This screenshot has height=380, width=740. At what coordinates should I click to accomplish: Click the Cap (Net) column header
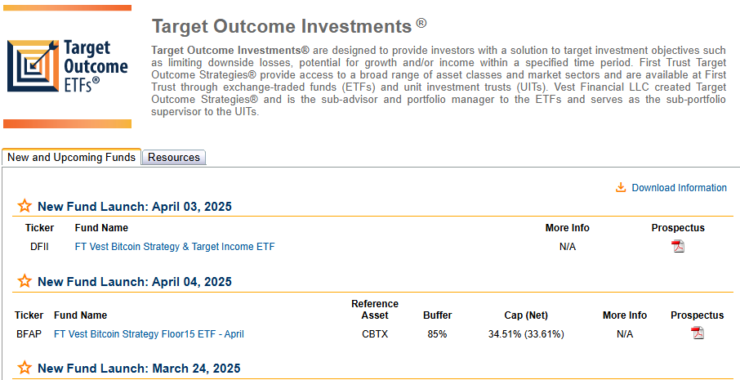tap(526, 315)
